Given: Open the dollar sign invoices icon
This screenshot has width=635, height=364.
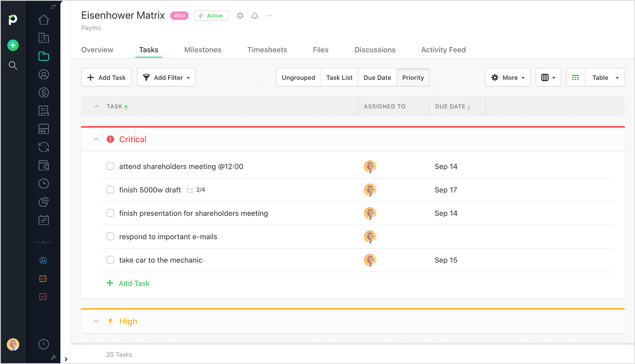Looking at the screenshot, I should coord(43,93).
